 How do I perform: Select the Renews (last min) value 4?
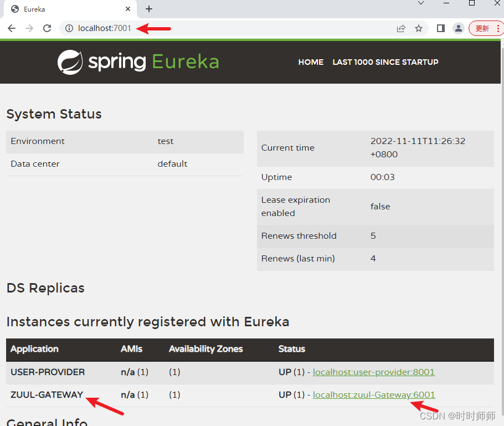pyautogui.click(x=373, y=259)
